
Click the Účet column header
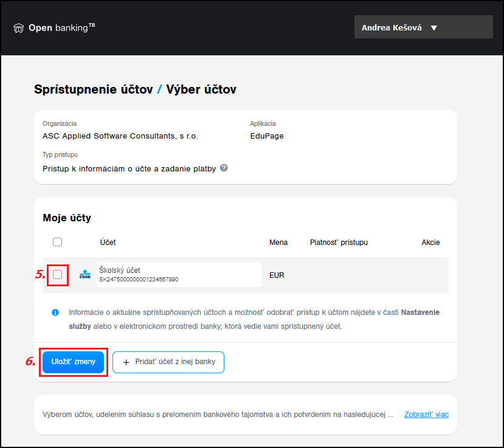coord(108,243)
